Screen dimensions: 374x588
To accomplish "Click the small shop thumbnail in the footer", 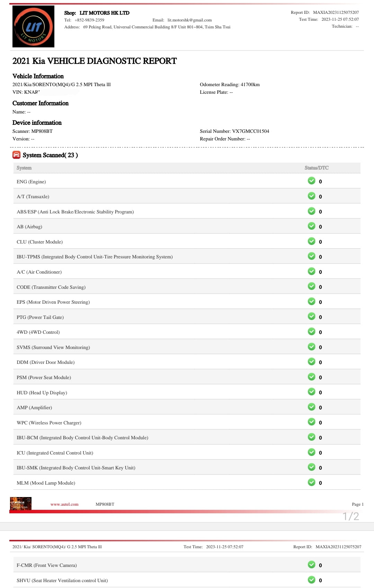I will tap(21, 504).
